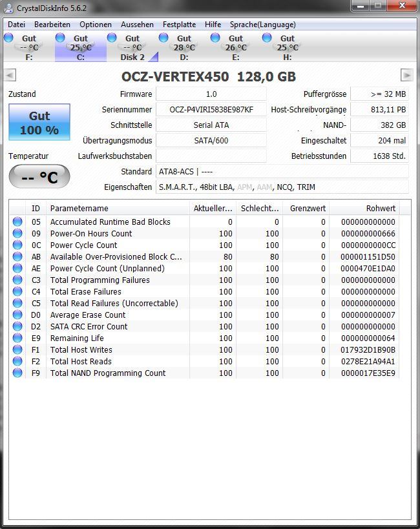The image size is (420, 529).
Task: Select raw value 000000000666
Action: click(x=368, y=233)
